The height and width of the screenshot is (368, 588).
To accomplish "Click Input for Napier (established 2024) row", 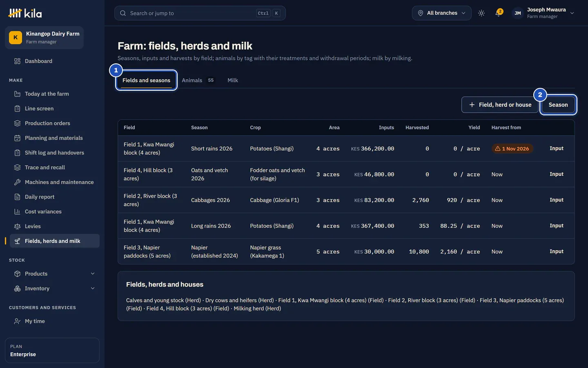I will 556,251.
